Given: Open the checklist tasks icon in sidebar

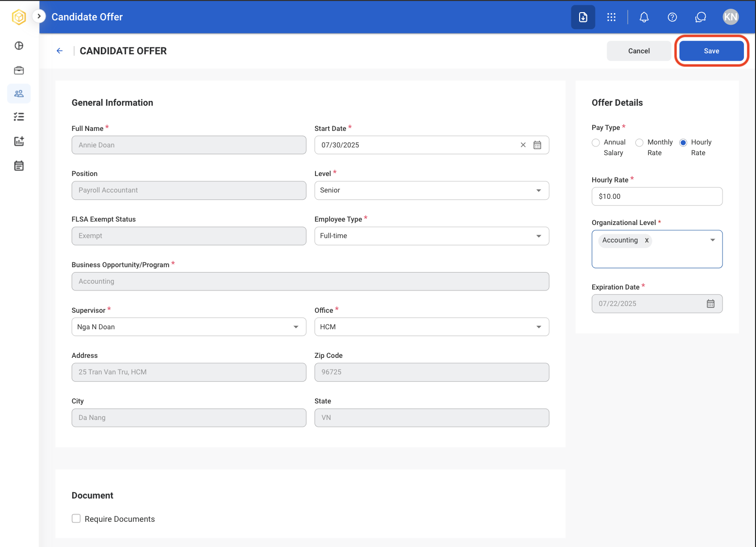Looking at the screenshot, I should coord(19,116).
